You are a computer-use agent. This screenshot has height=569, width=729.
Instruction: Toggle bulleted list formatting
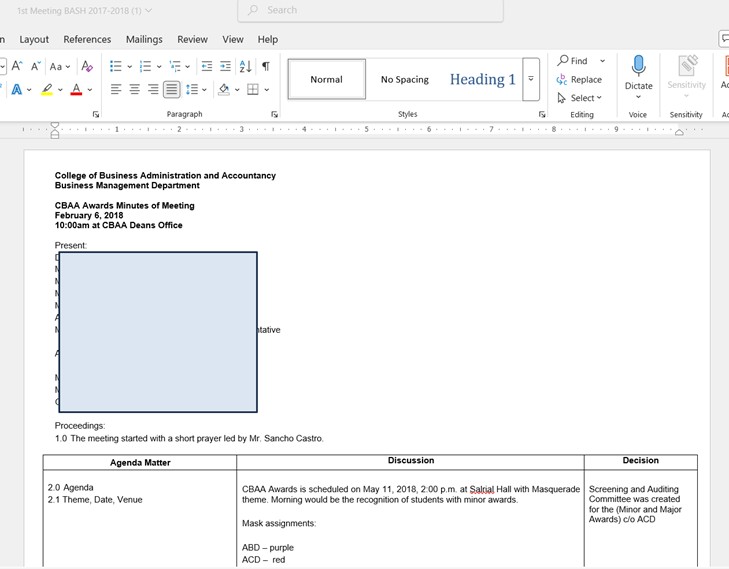click(x=115, y=66)
